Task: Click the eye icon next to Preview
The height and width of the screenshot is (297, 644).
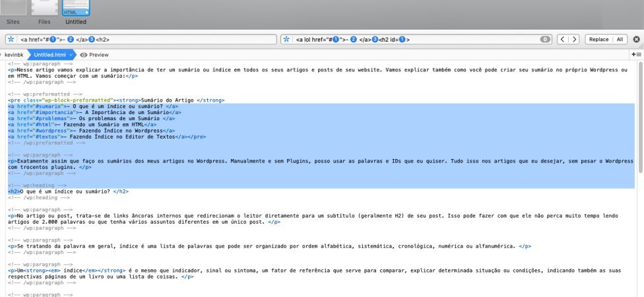Action: (x=84, y=55)
